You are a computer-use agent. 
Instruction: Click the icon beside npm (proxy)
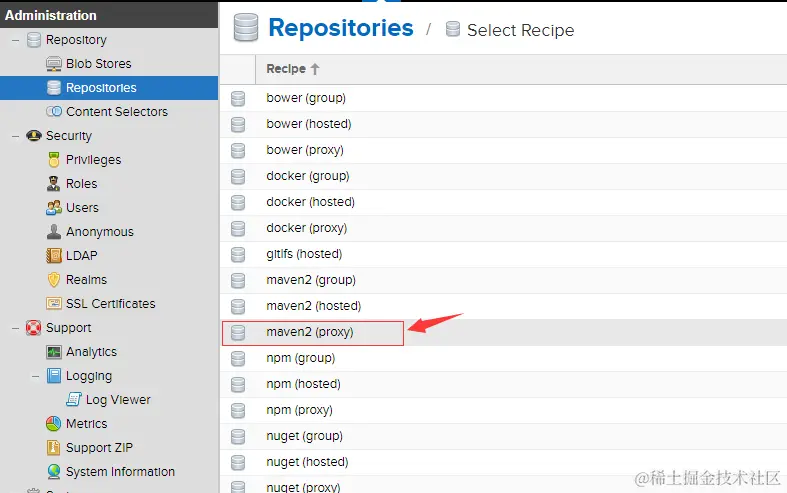pyautogui.click(x=238, y=410)
